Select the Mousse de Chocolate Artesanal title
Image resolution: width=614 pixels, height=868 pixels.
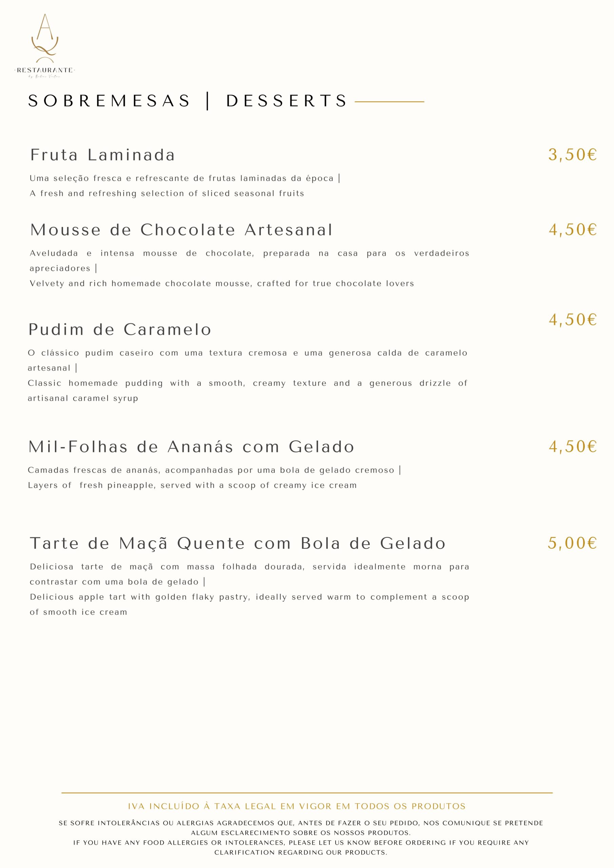[x=181, y=230]
